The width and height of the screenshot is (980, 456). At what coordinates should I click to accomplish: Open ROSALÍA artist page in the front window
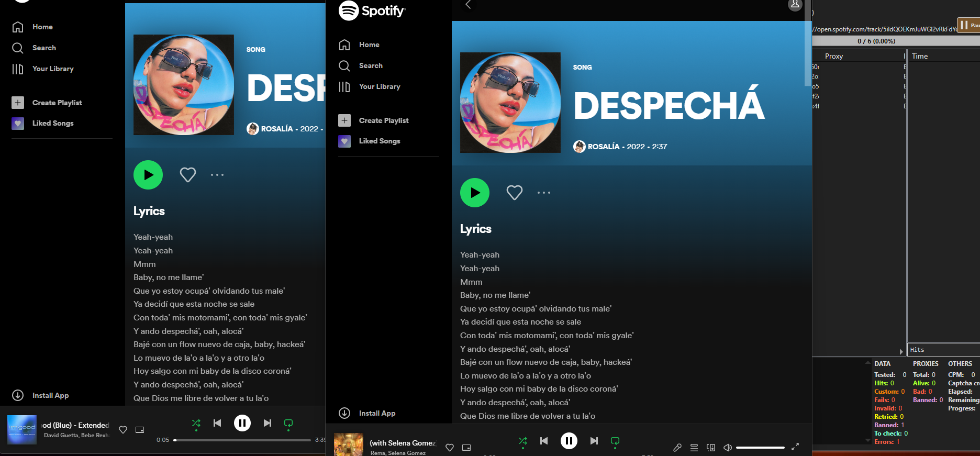pyautogui.click(x=604, y=147)
